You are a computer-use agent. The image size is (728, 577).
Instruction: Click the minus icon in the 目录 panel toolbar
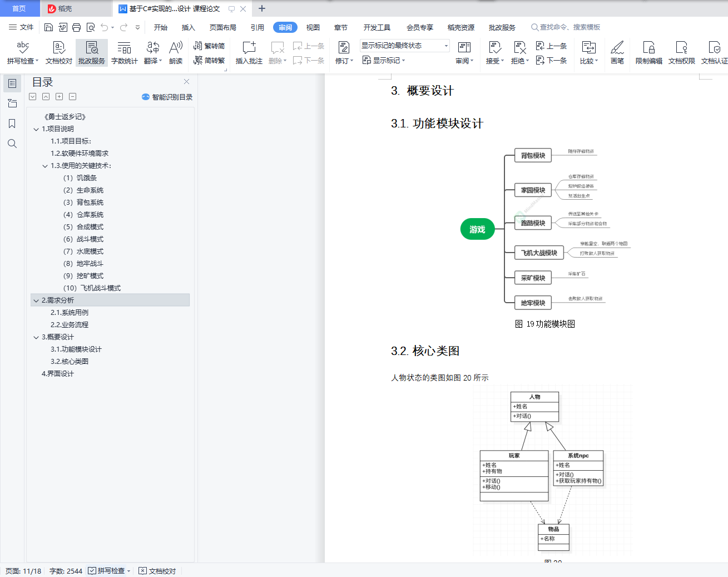(72, 97)
